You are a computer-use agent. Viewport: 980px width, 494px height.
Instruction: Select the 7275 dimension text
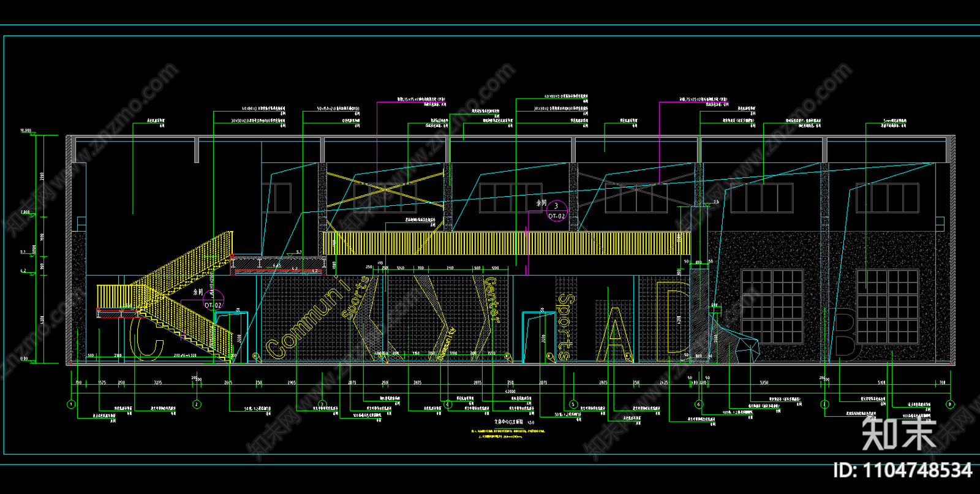point(158,382)
